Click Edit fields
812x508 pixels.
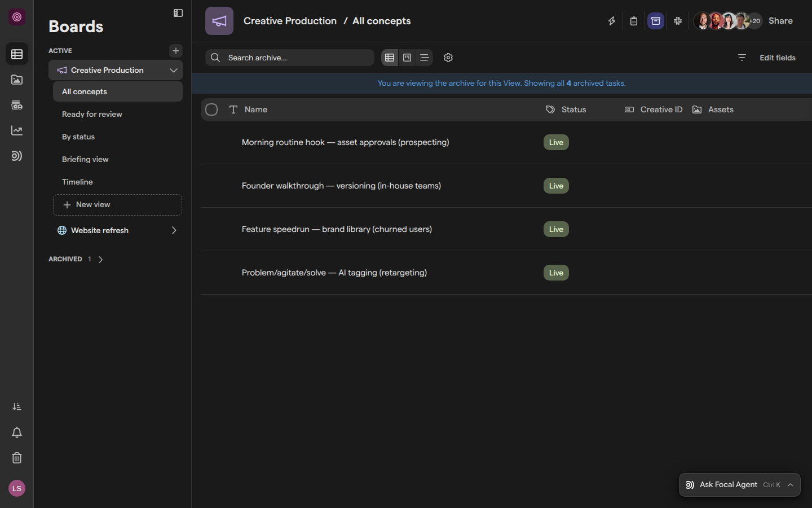778,58
